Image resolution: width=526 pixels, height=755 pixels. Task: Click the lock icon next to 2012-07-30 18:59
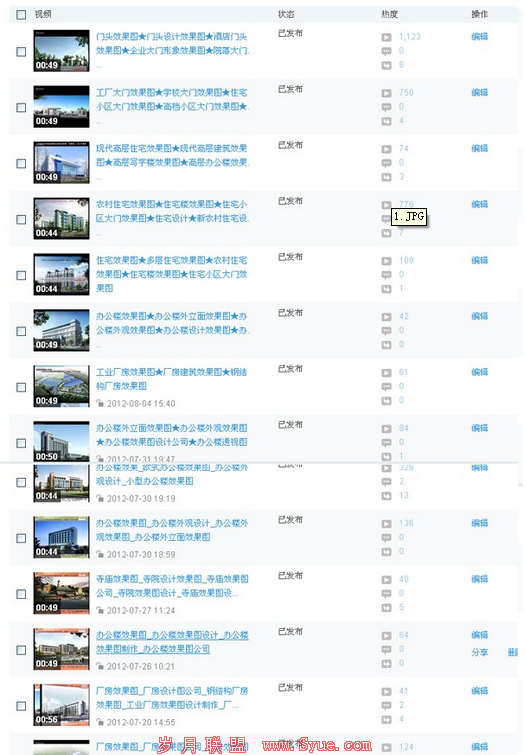coord(100,555)
